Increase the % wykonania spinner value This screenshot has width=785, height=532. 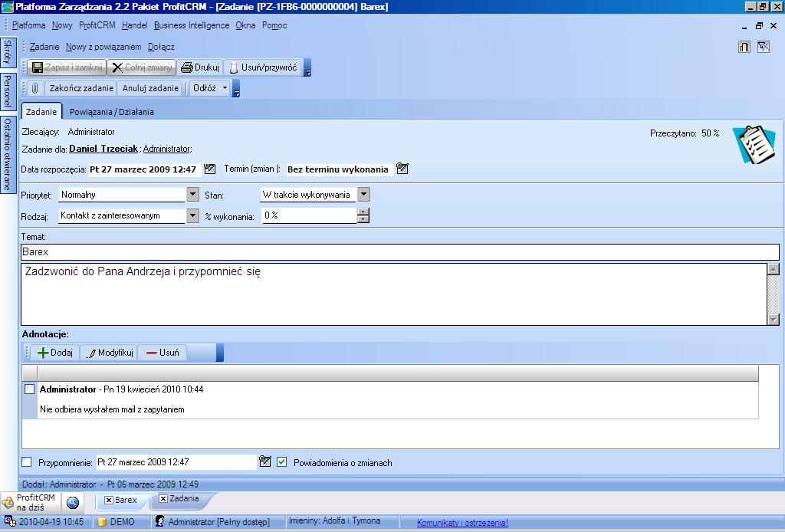(363, 212)
